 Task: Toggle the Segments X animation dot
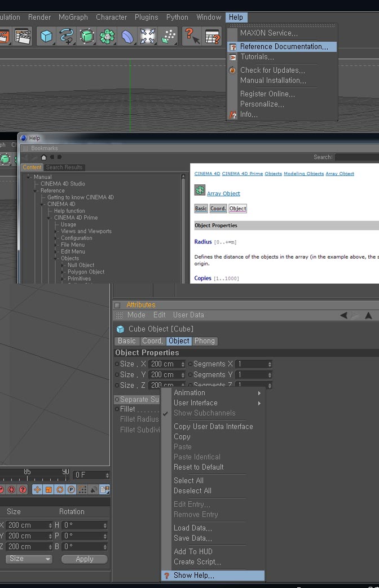point(190,364)
